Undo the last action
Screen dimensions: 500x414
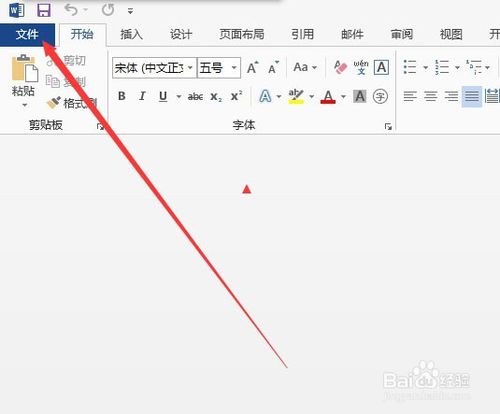(x=71, y=10)
